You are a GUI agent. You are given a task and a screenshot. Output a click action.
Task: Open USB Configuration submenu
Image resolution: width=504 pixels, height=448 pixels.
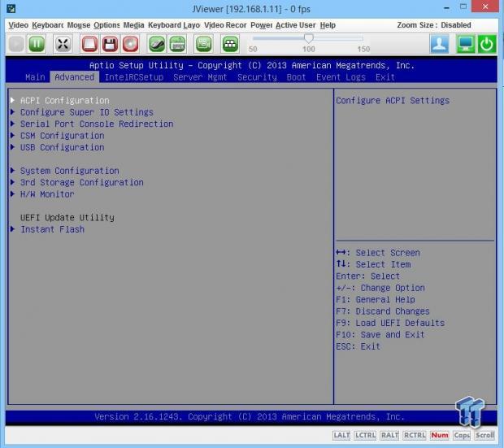[x=63, y=147]
